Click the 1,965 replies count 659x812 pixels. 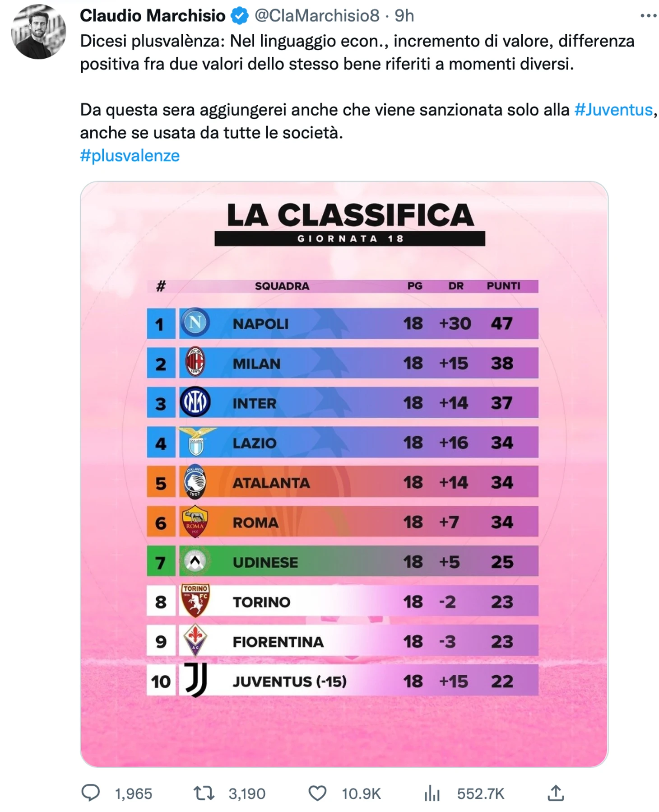coord(134,793)
